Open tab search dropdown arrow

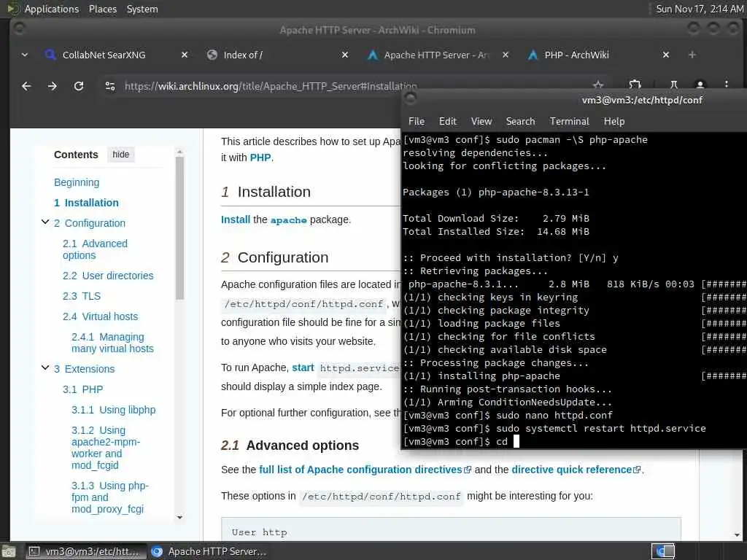(25, 55)
